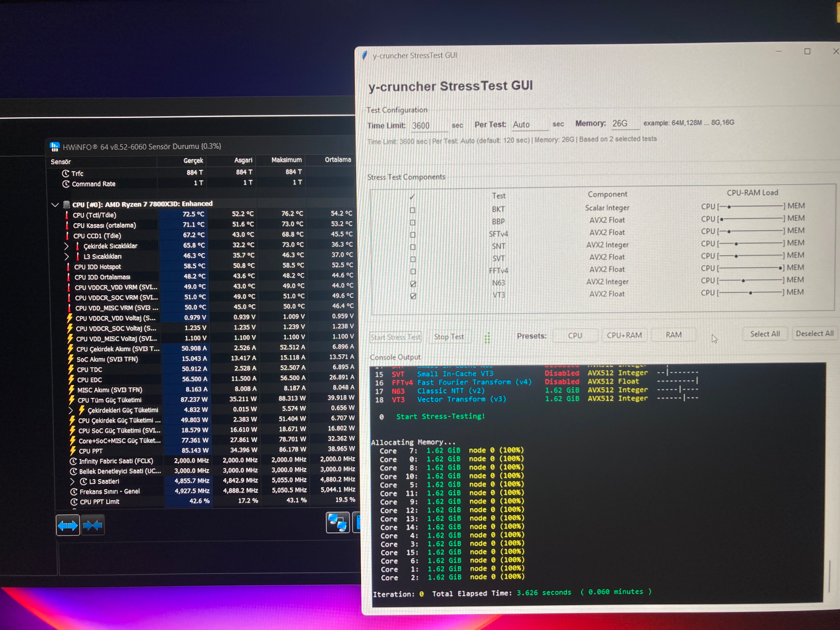
Task: Check the FFTv4 test checkbox
Action: [413, 272]
